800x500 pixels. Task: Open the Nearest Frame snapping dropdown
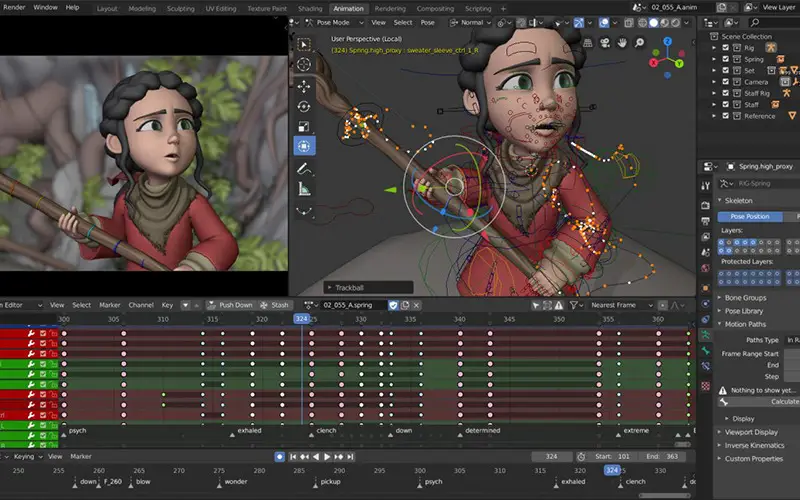click(x=621, y=305)
